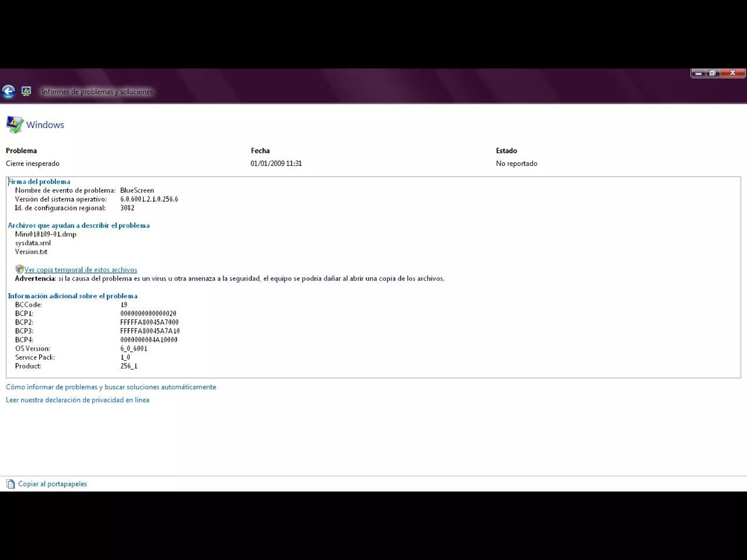Click the BCCode value 19
This screenshot has height=560, width=747.
coord(124,305)
